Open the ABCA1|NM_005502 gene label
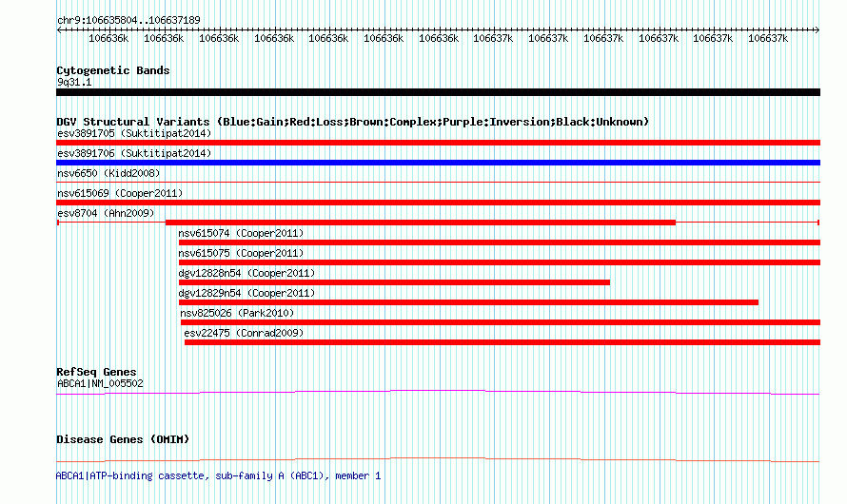This screenshot has height=504, width=847. [100, 383]
